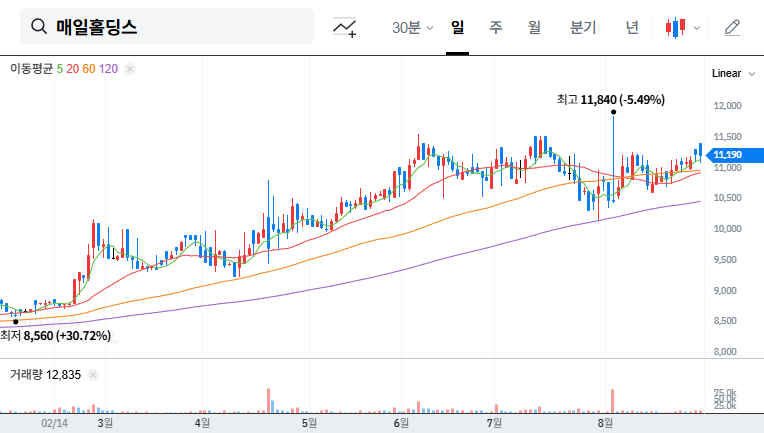Viewport: 764px width, 433px height.
Task: Expand the 30분 interval dropdown
Action: coord(412,27)
